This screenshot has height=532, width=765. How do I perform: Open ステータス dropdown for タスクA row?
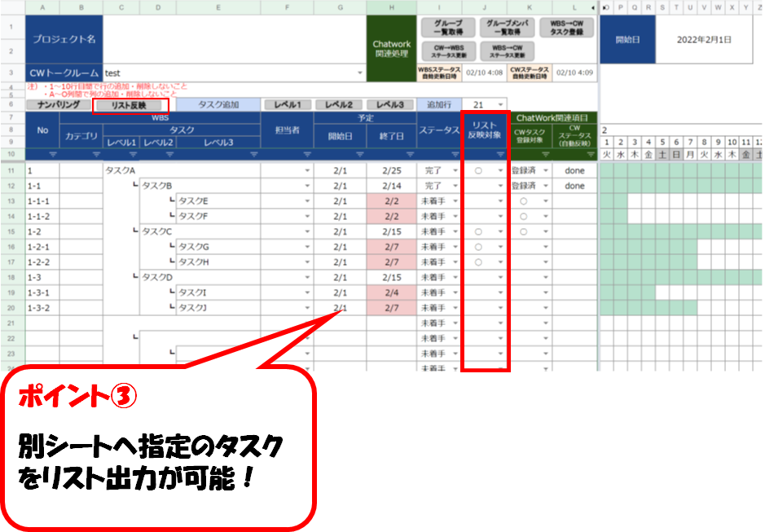click(455, 171)
